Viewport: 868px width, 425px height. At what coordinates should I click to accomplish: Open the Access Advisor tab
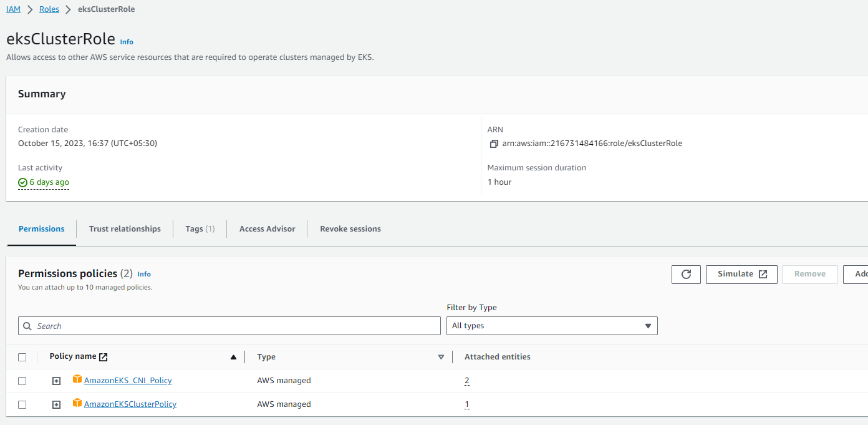tap(267, 229)
